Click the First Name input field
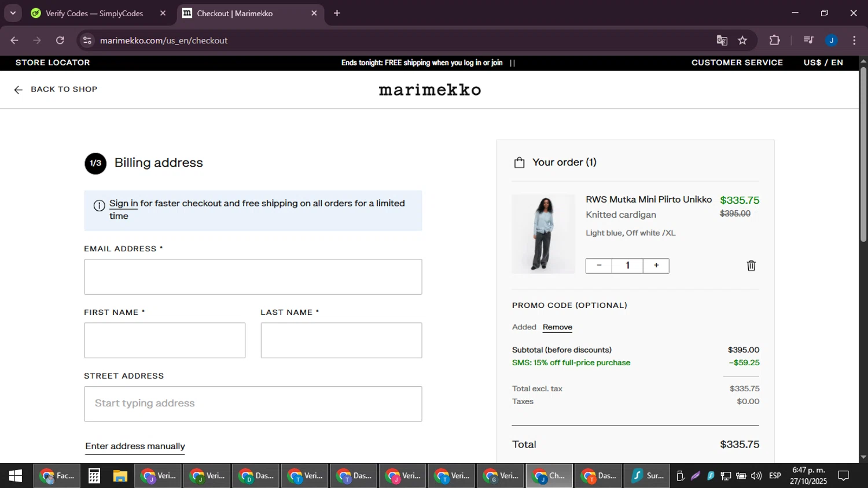The height and width of the screenshot is (488, 868). pyautogui.click(x=164, y=340)
